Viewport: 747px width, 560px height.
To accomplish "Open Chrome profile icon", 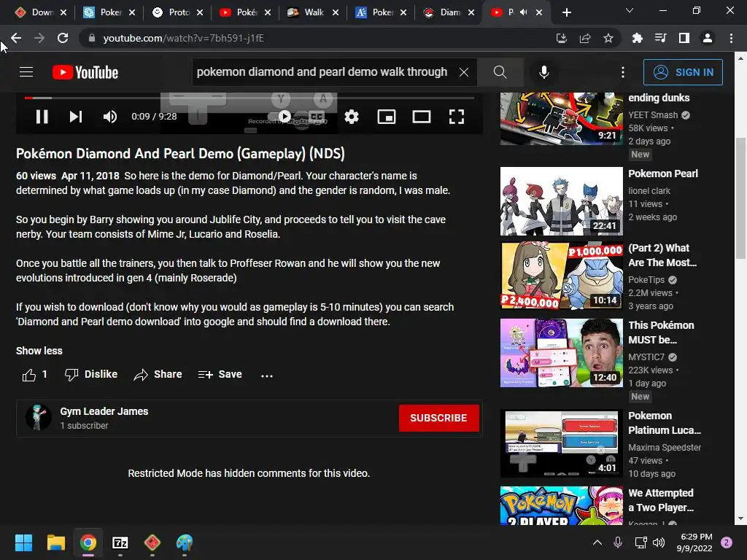I will coord(708,38).
